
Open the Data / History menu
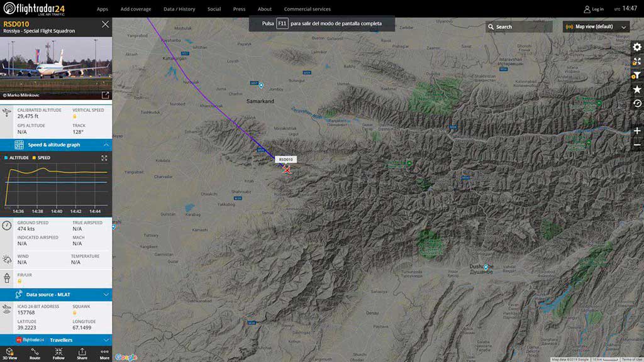(x=179, y=9)
